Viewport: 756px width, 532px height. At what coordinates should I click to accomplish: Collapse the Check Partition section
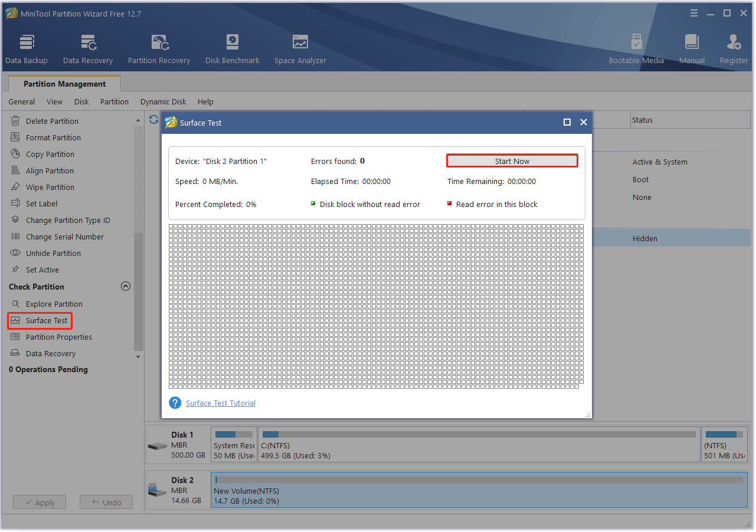(x=125, y=287)
